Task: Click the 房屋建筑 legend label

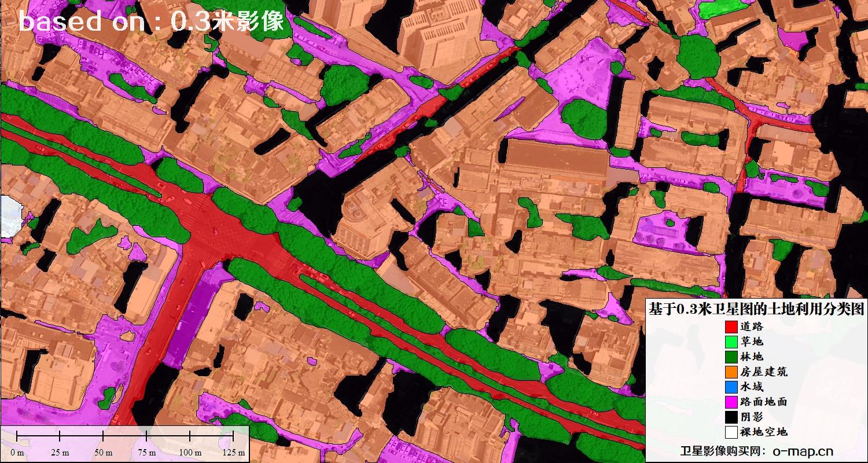Action: (x=764, y=372)
